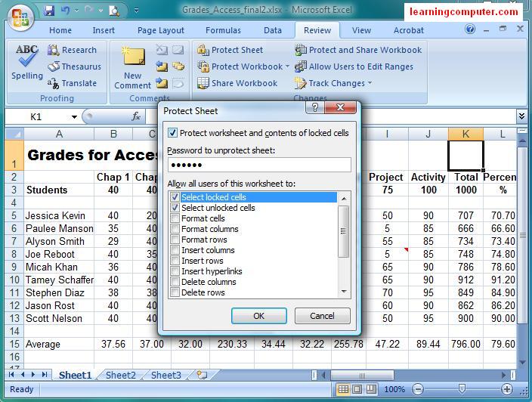Insert a New Comment

point(133,68)
